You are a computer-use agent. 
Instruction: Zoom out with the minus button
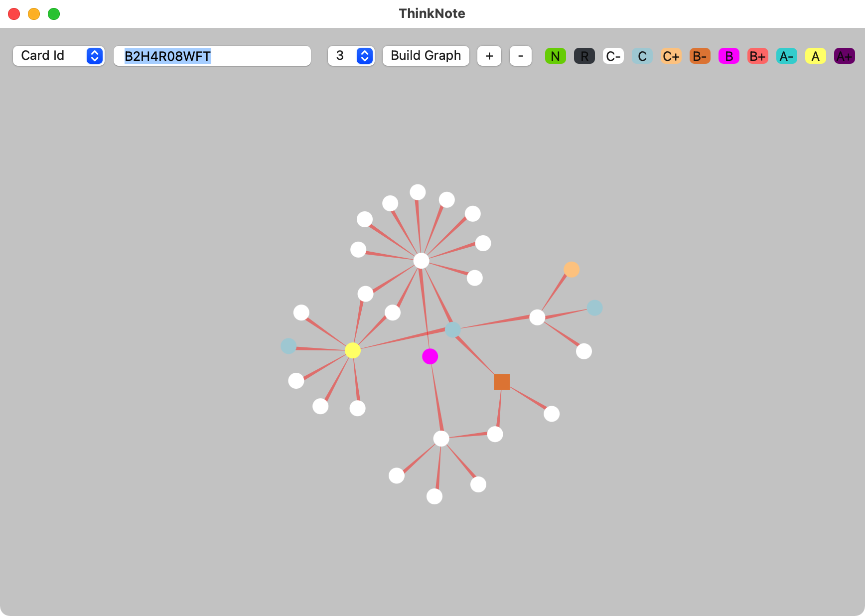coord(520,56)
